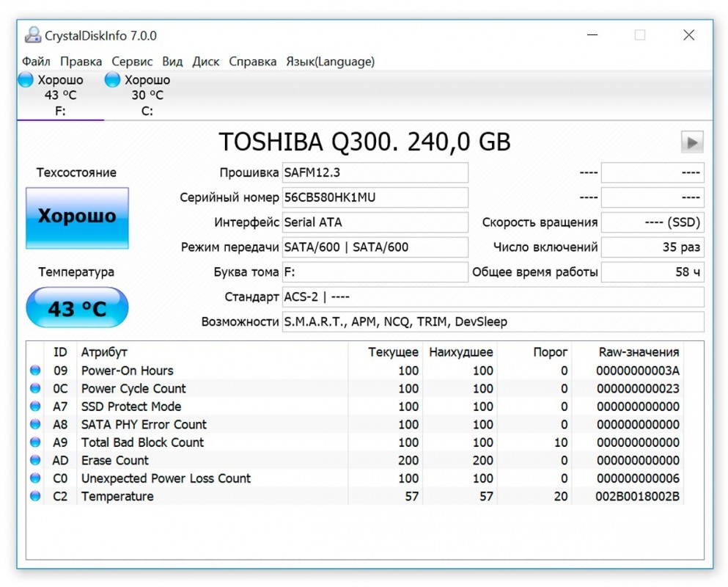The image size is (728, 587).
Task: Click the ID column header
Action: 60,352
